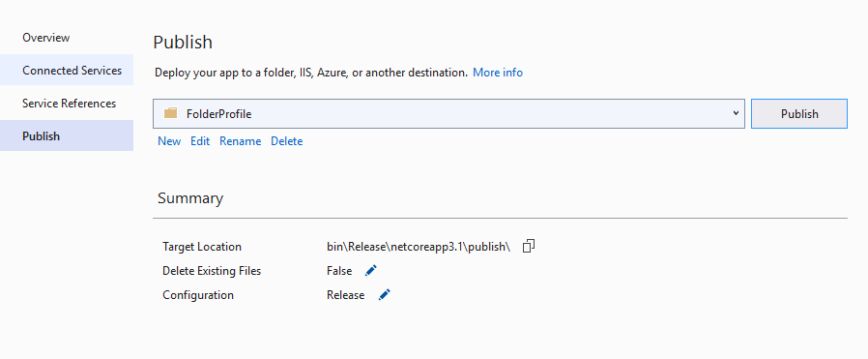Click the Summary section heading
Viewport: 868px width, 359px height.
click(x=190, y=198)
